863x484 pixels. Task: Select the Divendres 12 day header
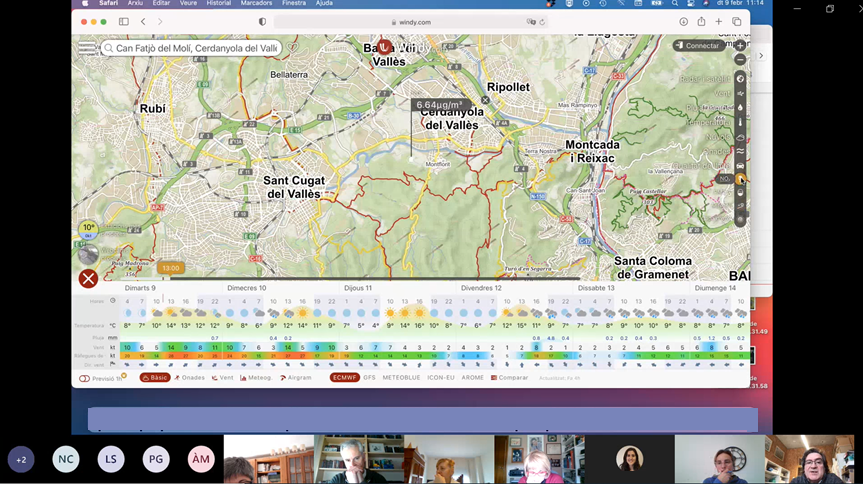click(481, 288)
